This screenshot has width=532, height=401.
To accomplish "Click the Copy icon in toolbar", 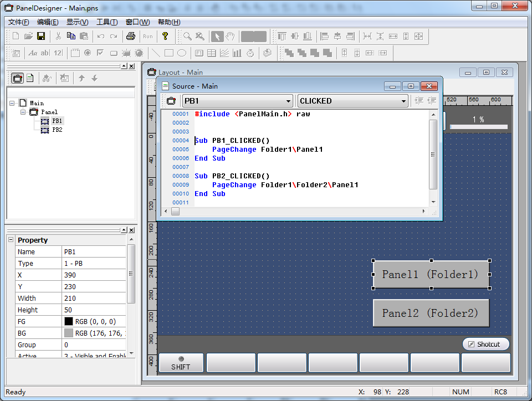I will [x=71, y=37].
